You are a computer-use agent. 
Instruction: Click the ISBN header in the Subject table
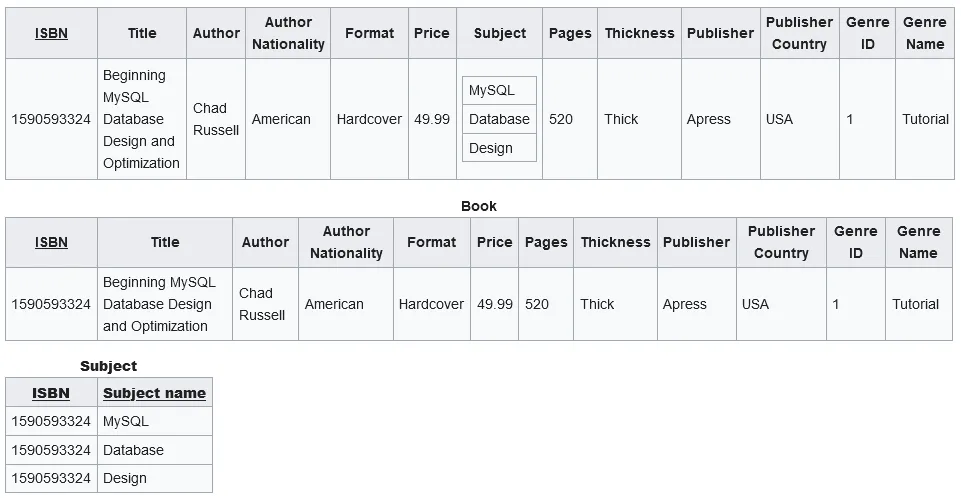tap(51, 393)
